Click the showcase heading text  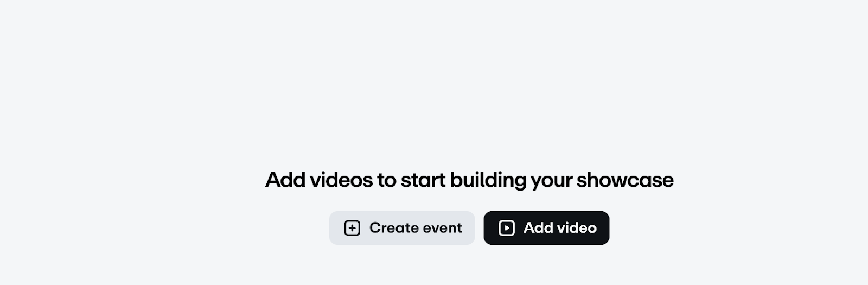pos(469,180)
